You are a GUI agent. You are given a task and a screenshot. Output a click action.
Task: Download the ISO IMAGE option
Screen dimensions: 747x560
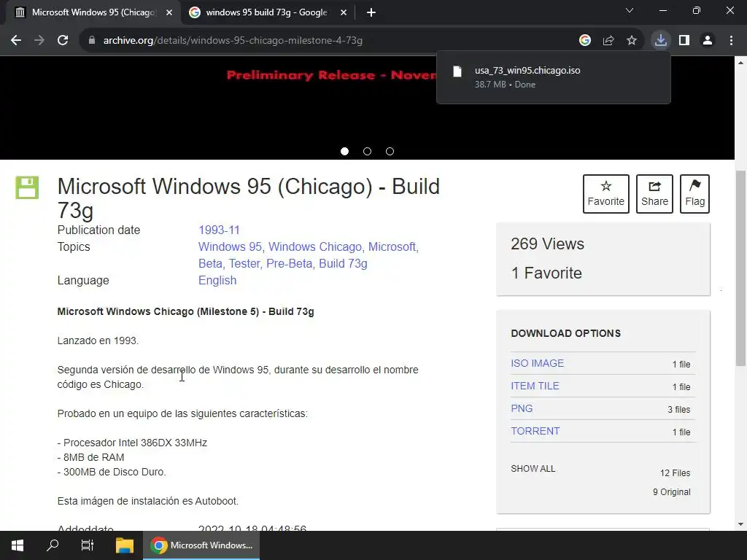538,363
